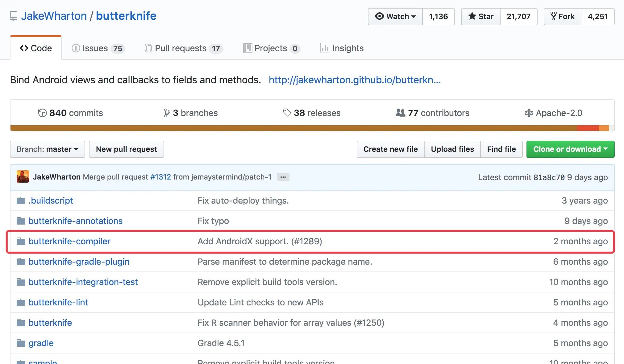This screenshot has width=624, height=364.
Task: Expand commit message ellipsis button
Action: point(283,177)
